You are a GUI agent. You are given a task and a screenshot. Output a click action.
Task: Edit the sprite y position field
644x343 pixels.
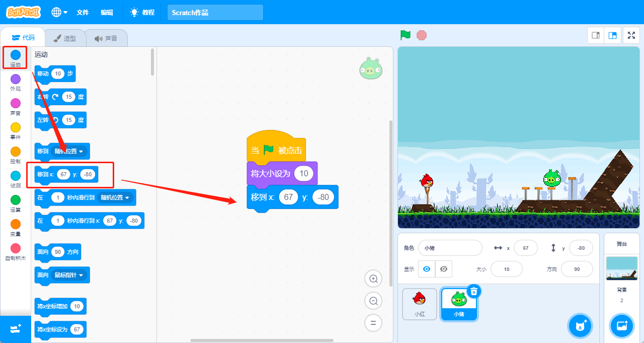point(581,248)
